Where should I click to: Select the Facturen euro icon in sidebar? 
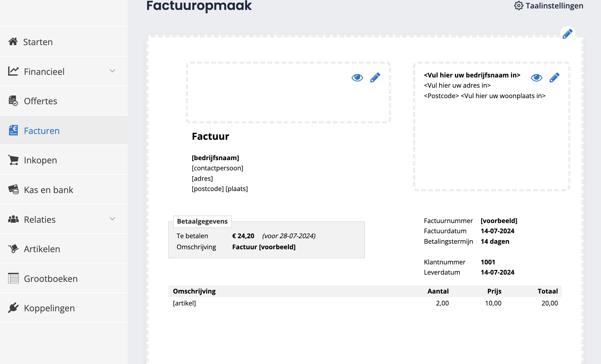(13, 130)
